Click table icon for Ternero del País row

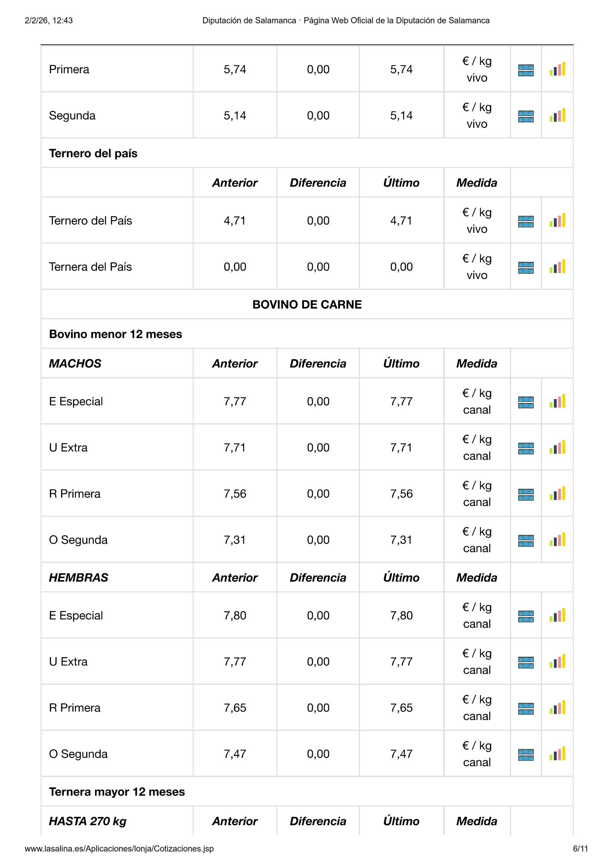pyautogui.click(x=526, y=221)
